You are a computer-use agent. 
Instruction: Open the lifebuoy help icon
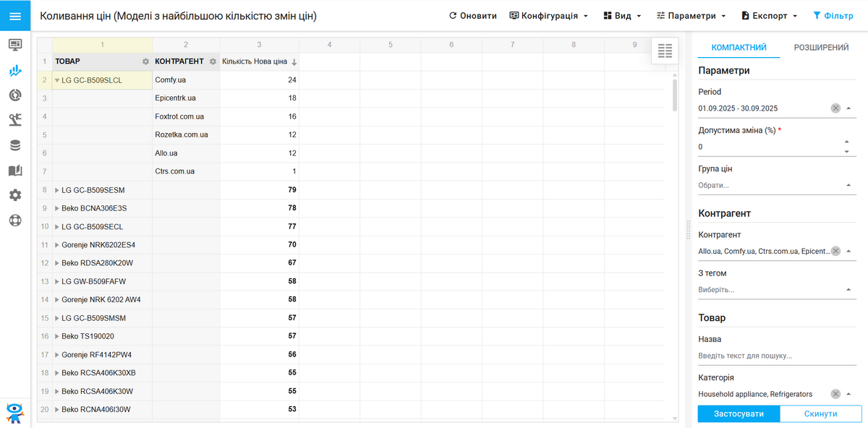tap(15, 221)
